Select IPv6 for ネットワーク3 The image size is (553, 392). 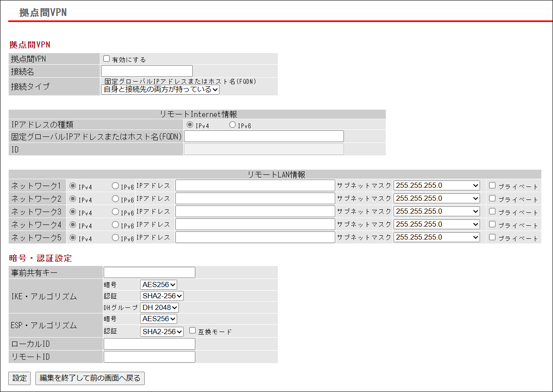click(115, 212)
